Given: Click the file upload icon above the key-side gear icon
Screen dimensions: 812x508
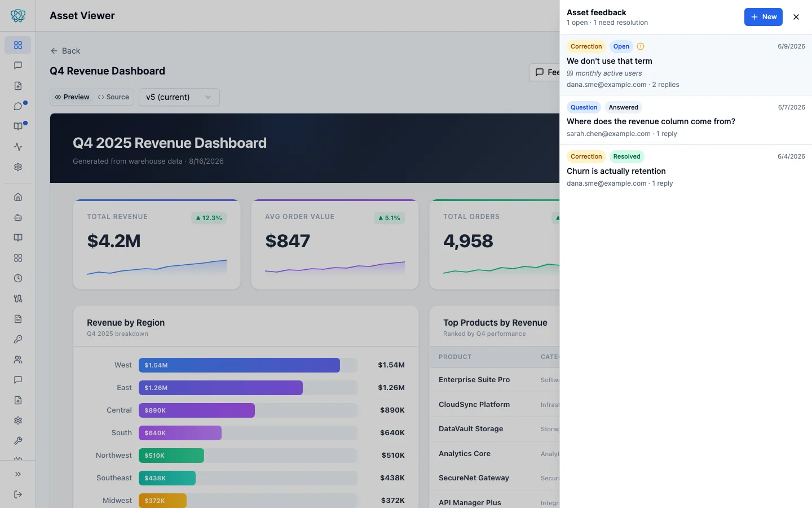Looking at the screenshot, I should tap(18, 400).
